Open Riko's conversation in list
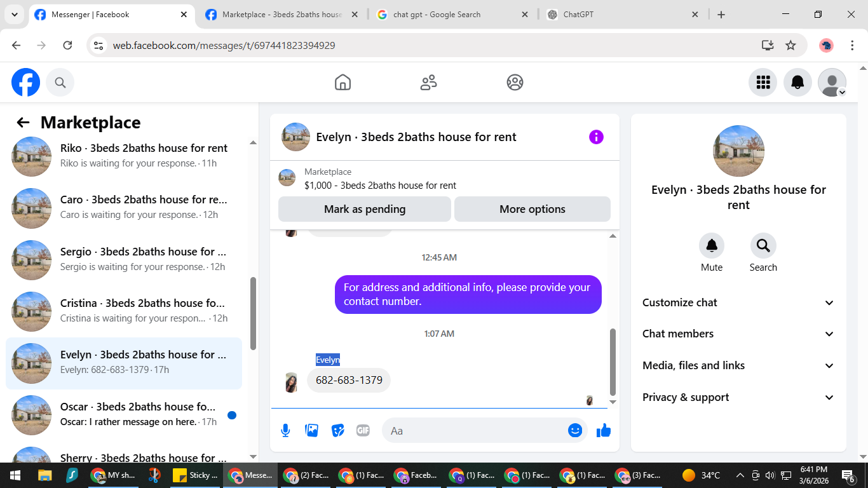Viewport: 868px width, 488px height. [x=124, y=156]
